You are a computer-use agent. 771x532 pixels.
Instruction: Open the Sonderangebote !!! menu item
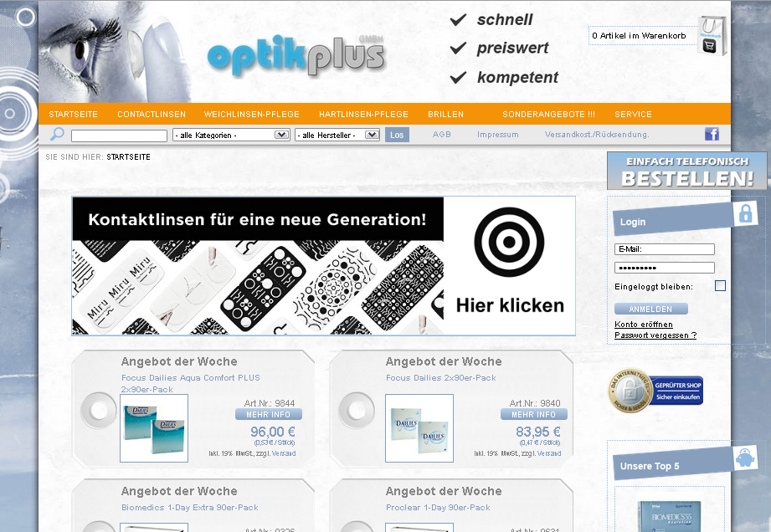tap(549, 115)
